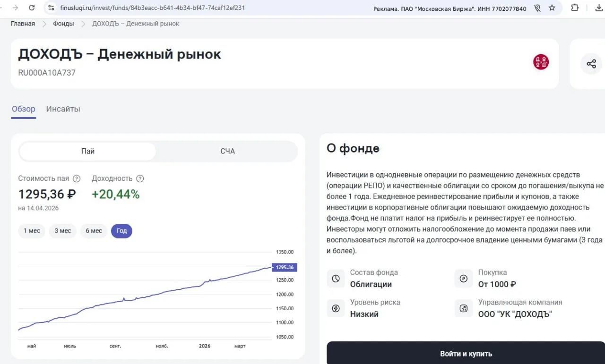Reload the page with the refresh icon
The image size is (605, 364).
[32, 8]
